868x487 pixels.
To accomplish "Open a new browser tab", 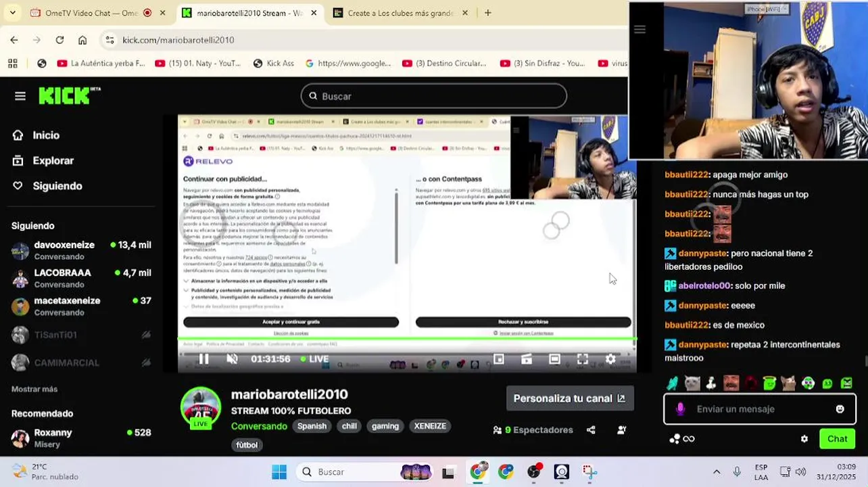I will point(488,13).
